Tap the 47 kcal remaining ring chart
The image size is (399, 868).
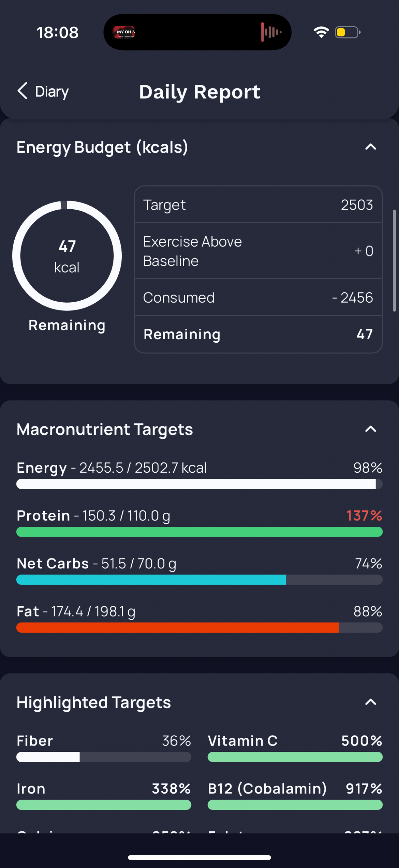click(x=67, y=256)
